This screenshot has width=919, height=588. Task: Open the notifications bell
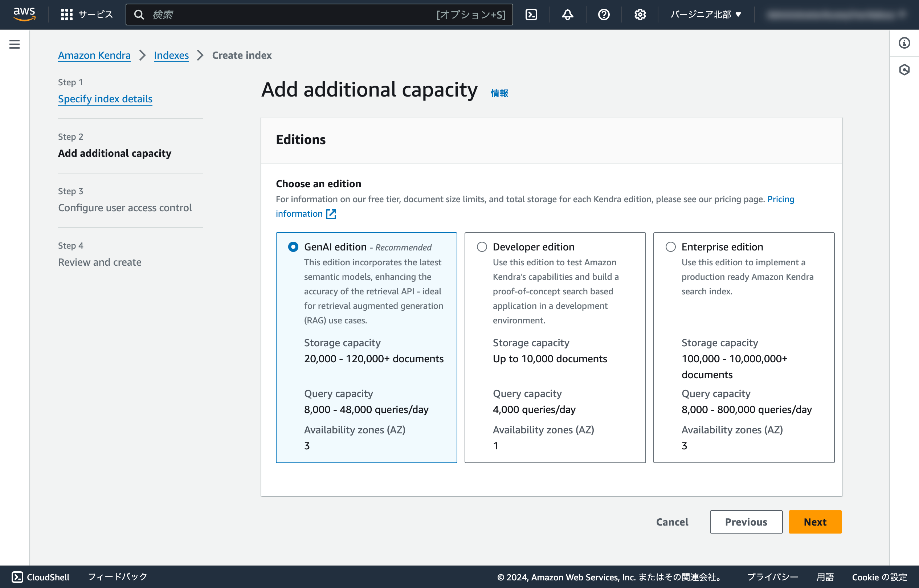(x=567, y=15)
